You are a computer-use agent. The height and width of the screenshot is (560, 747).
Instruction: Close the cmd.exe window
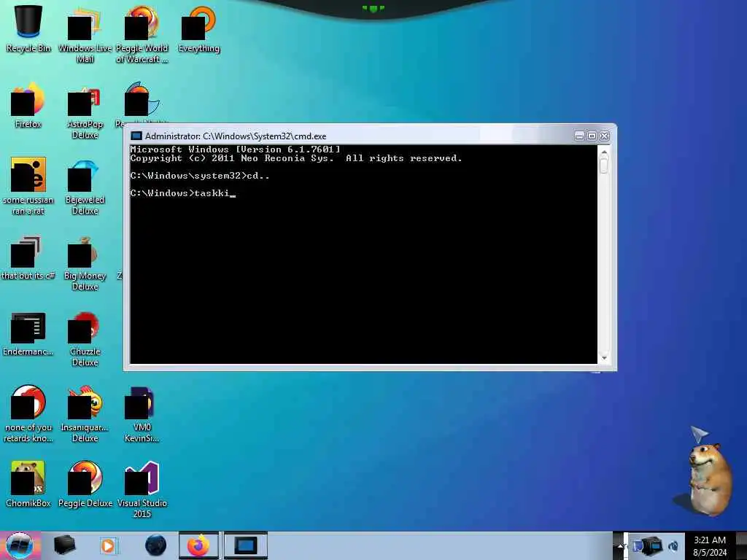click(604, 136)
